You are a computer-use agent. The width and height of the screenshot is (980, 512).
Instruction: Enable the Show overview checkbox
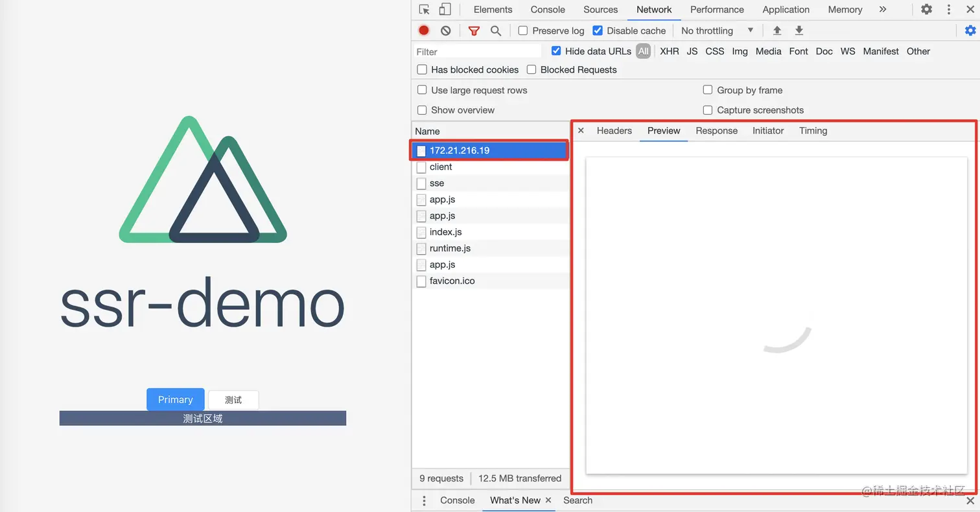pyautogui.click(x=422, y=110)
